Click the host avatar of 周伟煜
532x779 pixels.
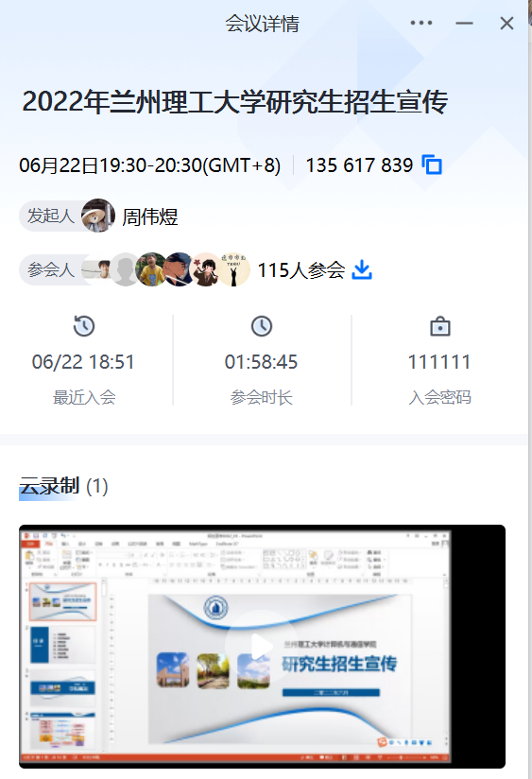tap(98, 216)
